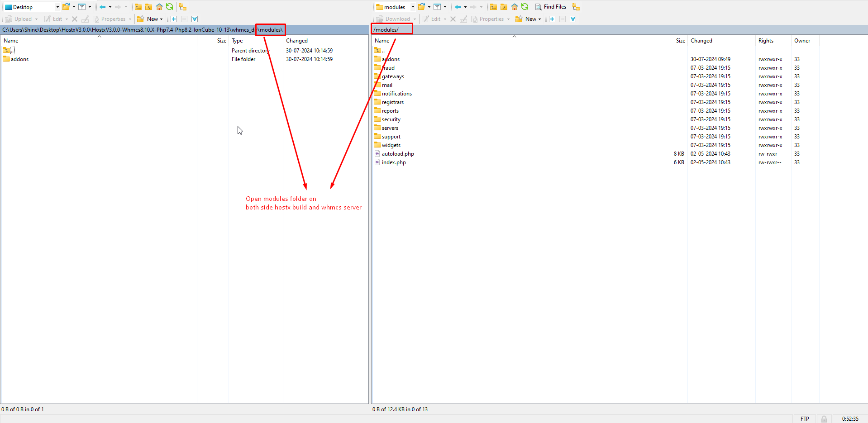Sort local panel by Name column
This screenshot has width=868, height=423.
point(11,41)
